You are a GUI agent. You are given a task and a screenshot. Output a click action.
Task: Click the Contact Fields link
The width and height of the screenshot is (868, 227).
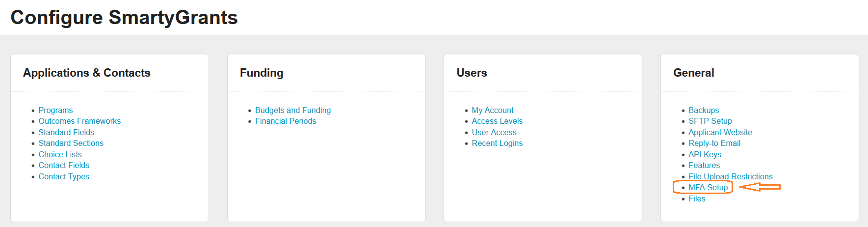64,165
